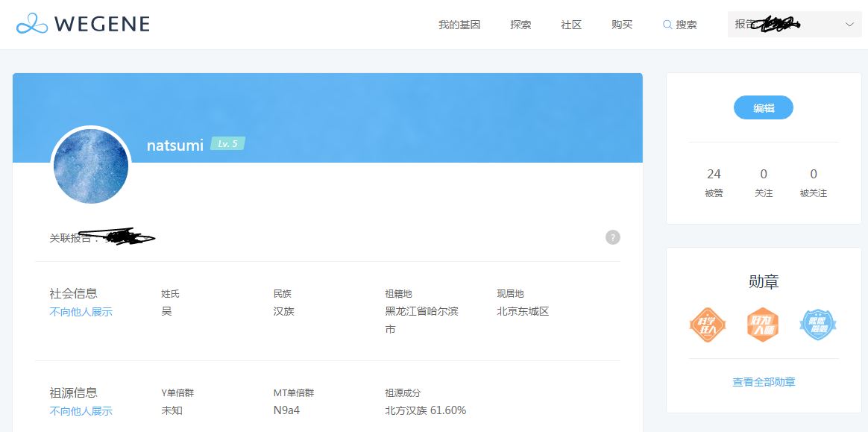Open the 关注 following list
Screen dimensions: 868x432
(764, 181)
